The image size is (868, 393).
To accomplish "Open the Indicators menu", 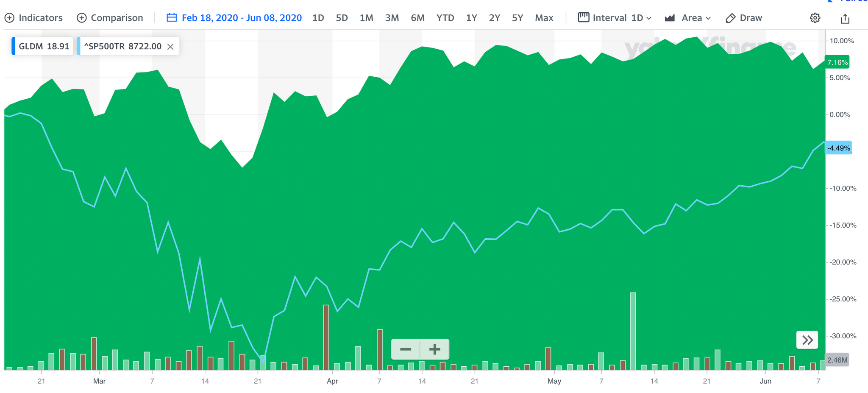I will 33,18.
